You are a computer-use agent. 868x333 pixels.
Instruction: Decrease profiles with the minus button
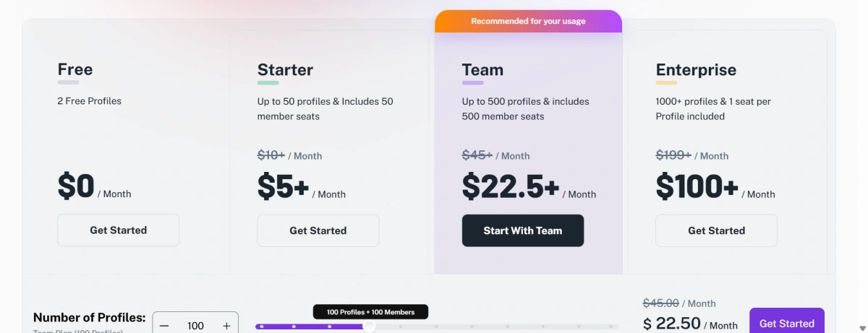point(164,326)
